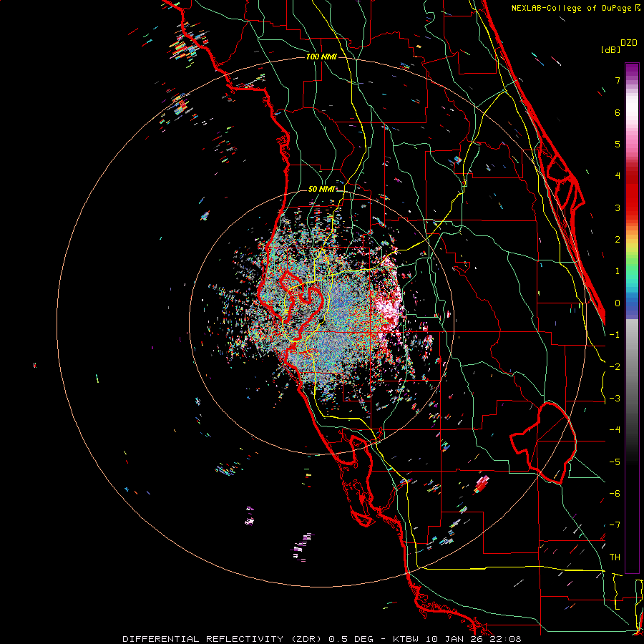The width and height of the screenshot is (644, 644).
Task: Click the 10 JAN 26 date text
Action: (x=454, y=639)
